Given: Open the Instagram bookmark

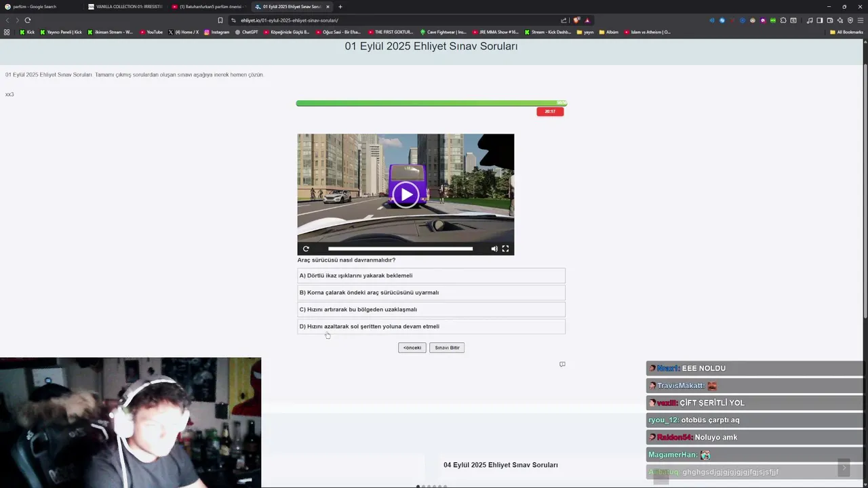Looking at the screenshot, I should (x=217, y=32).
